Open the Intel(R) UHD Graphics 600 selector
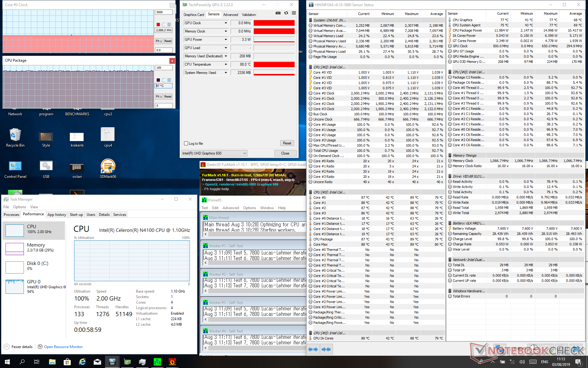This screenshot has width=588, height=368. tap(214, 153)
